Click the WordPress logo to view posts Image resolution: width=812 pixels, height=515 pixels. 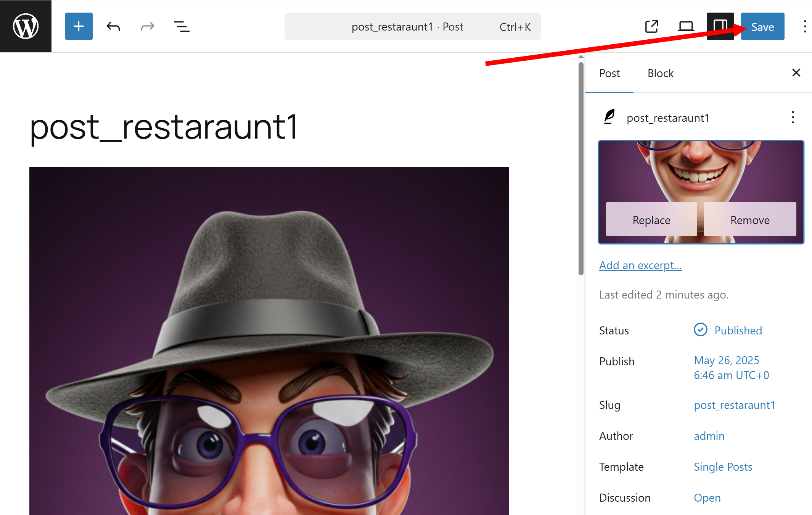coord(26,26)
